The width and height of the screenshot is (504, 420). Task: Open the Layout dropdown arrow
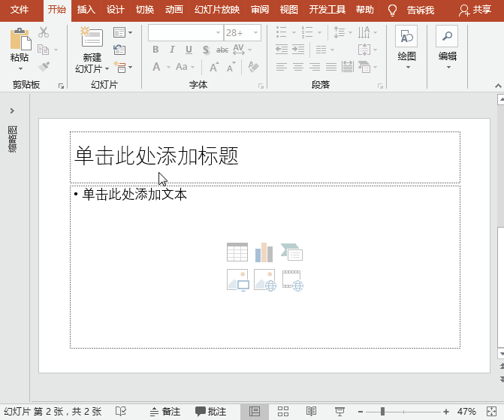[x=130, y=32]
